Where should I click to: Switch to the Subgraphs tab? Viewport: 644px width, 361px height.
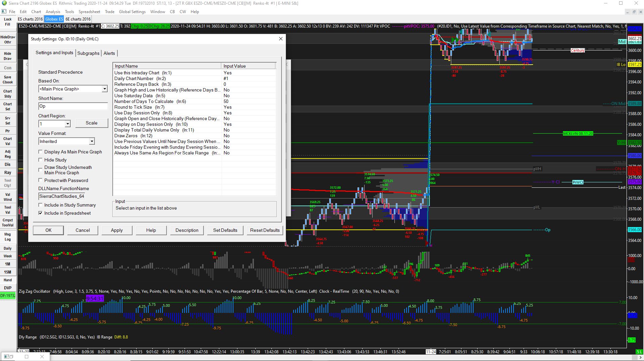click(x=88, y=53)
